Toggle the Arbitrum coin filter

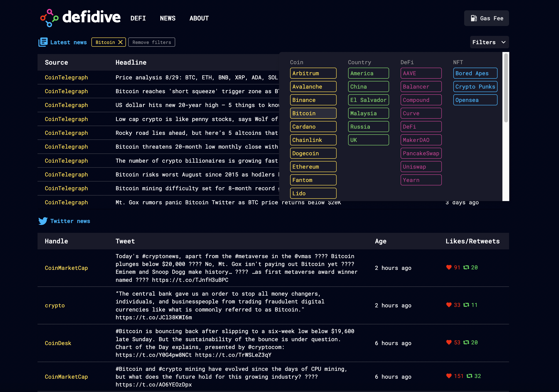pos(313,73)
